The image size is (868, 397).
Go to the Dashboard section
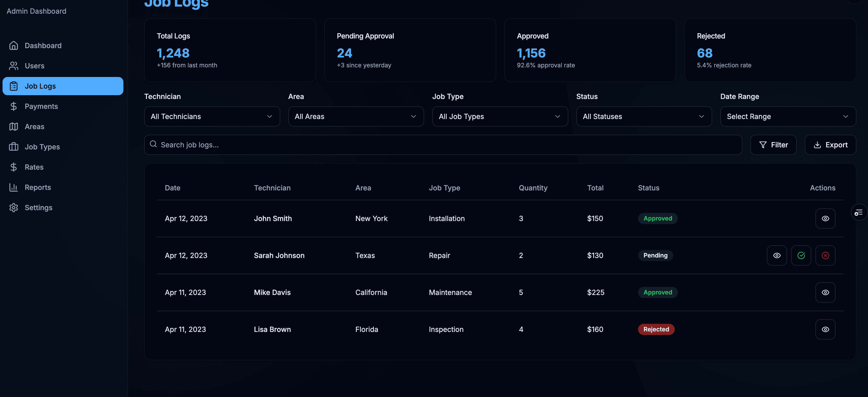point(43,45)
